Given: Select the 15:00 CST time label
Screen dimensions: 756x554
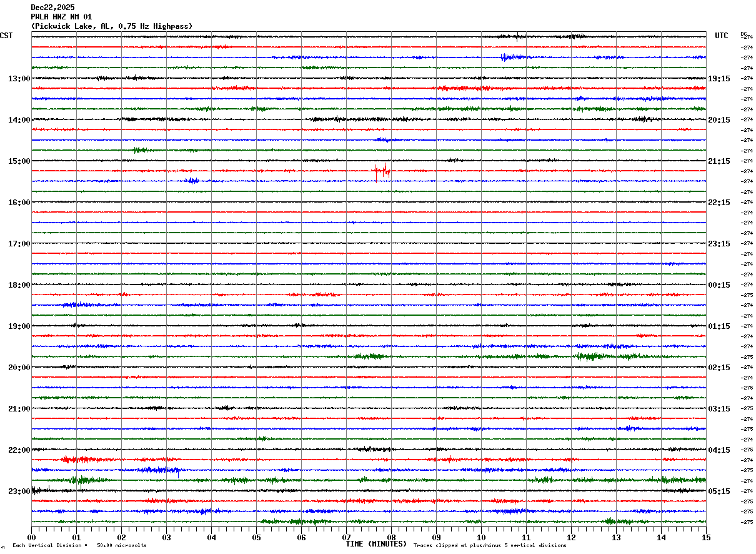Looking at the screenshot, I should [19, 161].
